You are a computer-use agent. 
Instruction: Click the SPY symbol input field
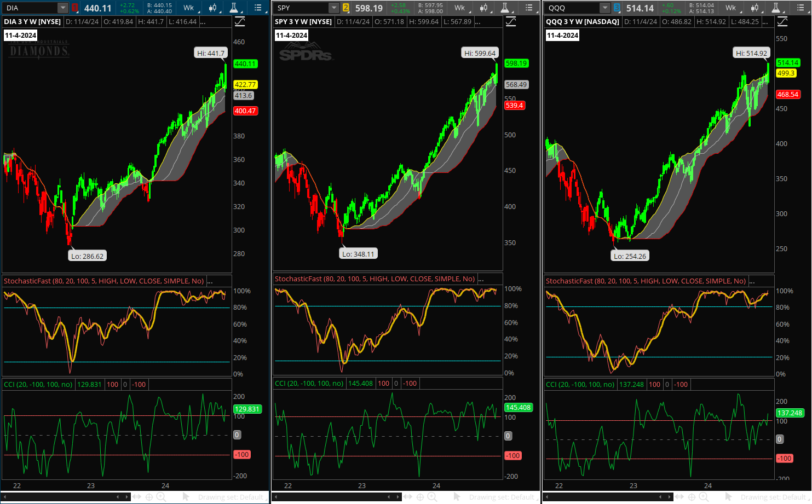301,8
